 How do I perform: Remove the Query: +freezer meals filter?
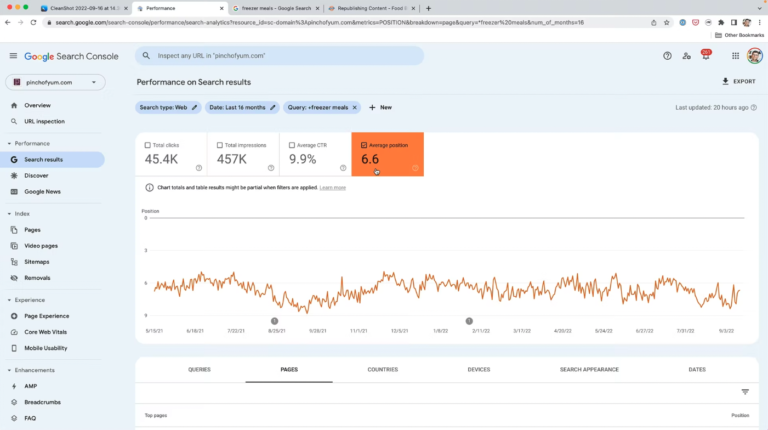(355, 107)
